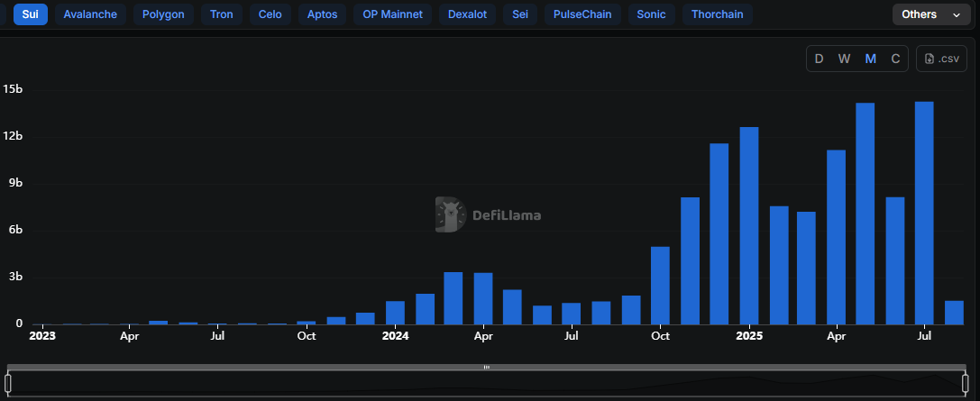Choose the PulseChain filter chip
Image resolution: width=980 pixels, height=401 pixels.
pyautogui.click(x=582, y=14)
